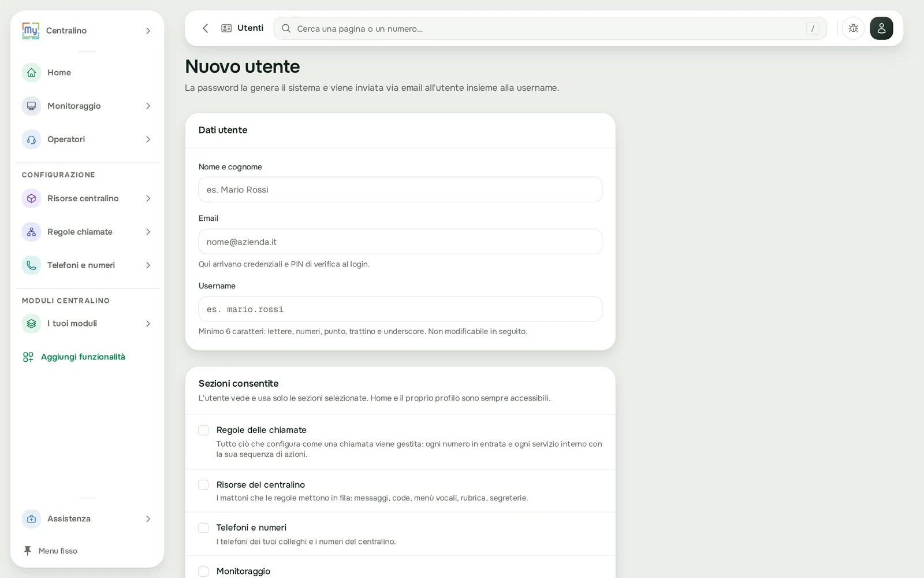The image size is (924, 578).
Task: Expand the Regole chiamate chevron
Action: click(148, 232)
